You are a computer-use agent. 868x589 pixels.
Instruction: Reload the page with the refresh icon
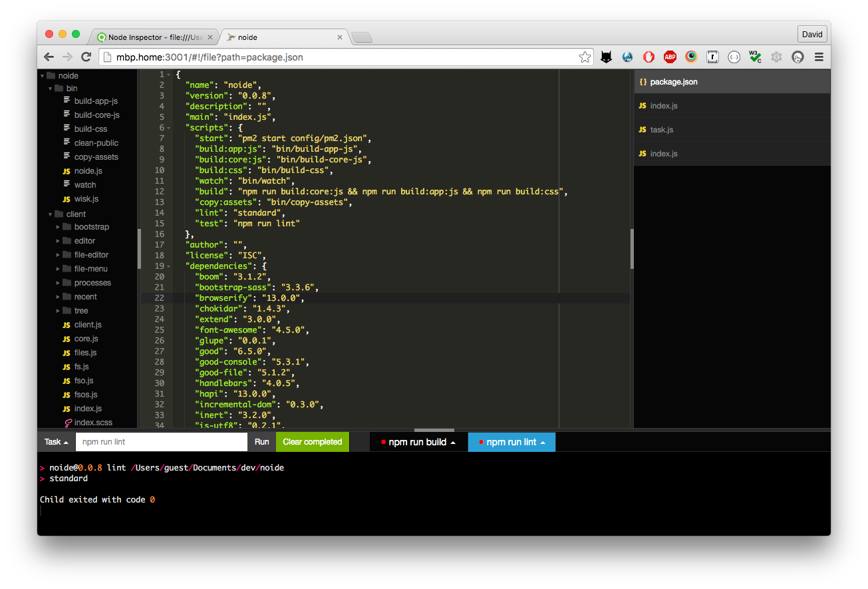86,57
